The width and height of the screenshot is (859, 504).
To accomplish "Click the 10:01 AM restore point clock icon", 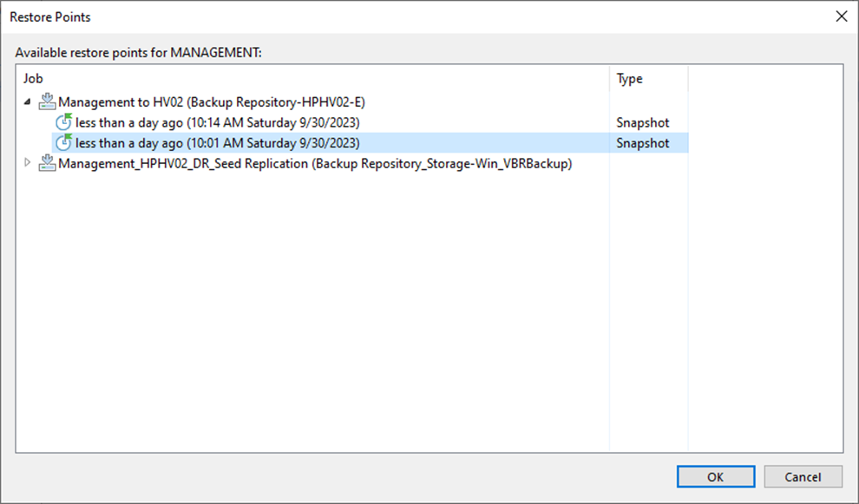I will click(64, 142).
